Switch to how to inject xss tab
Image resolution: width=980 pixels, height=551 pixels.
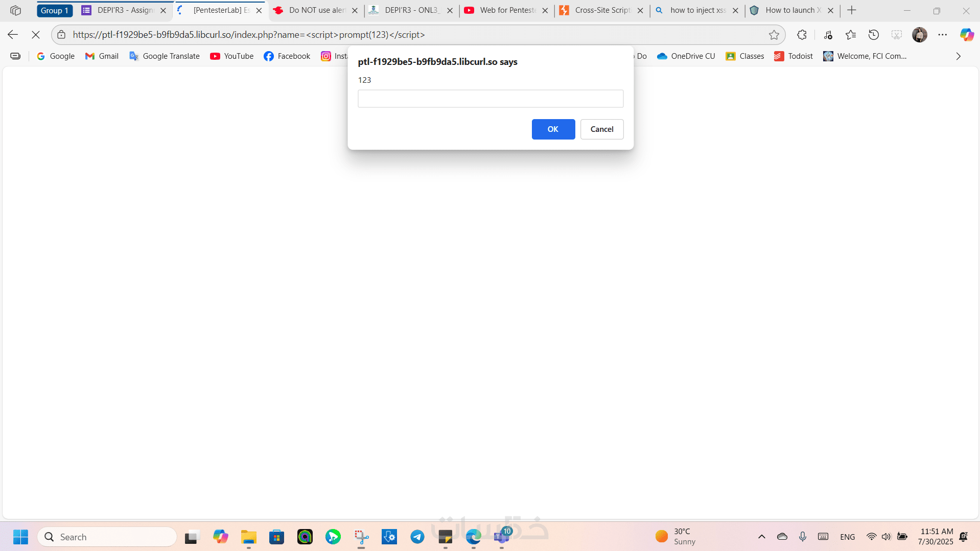point(697,10)
